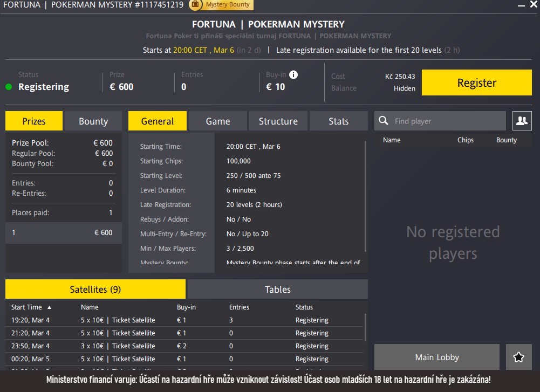
Task: Select the 23:50, Mar 4 satellite row
Action: tap(184, 346)
